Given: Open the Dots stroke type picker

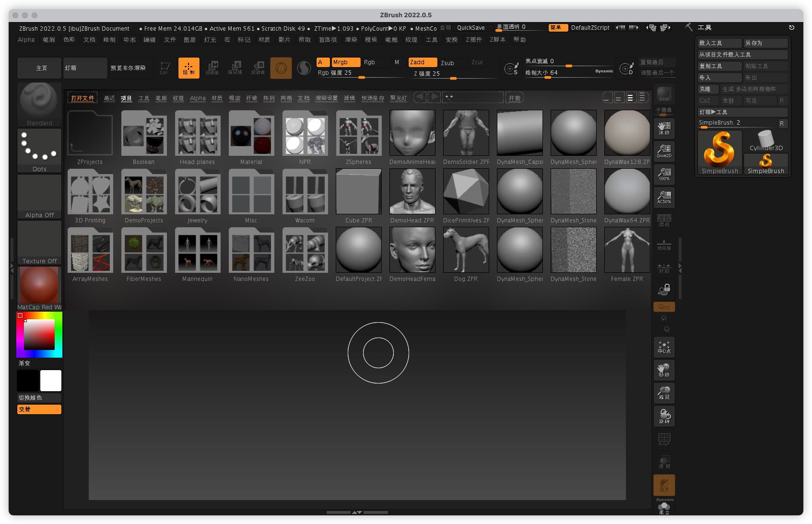Looking at the screenshot, I should click(x=39, y=150).
